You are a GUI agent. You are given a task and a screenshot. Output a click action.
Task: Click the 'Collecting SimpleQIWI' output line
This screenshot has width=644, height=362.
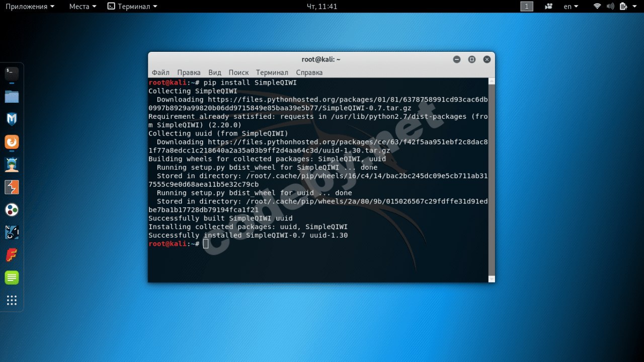[x=193, y=91]
